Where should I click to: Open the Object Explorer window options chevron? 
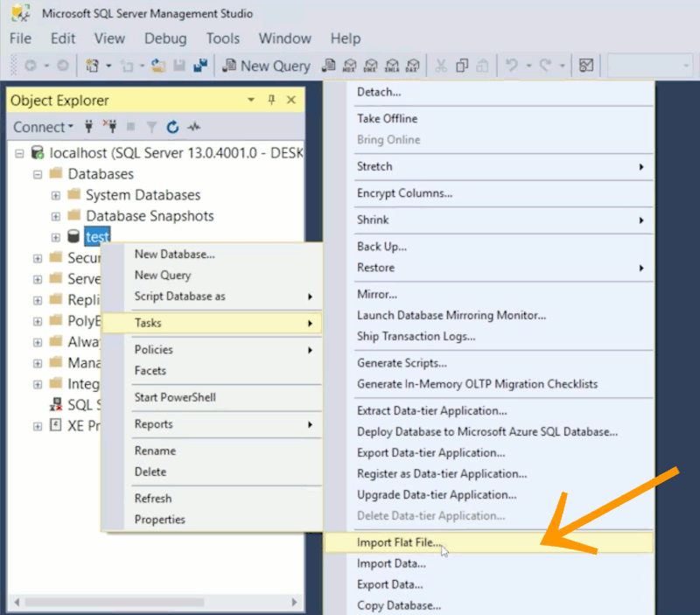pyautogui.click(x=251, y=100)
